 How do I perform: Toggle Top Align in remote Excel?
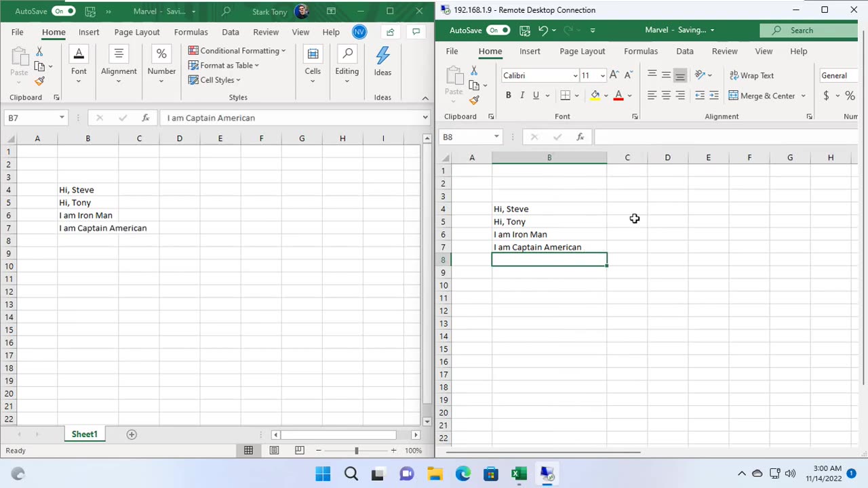coord(652,75)
